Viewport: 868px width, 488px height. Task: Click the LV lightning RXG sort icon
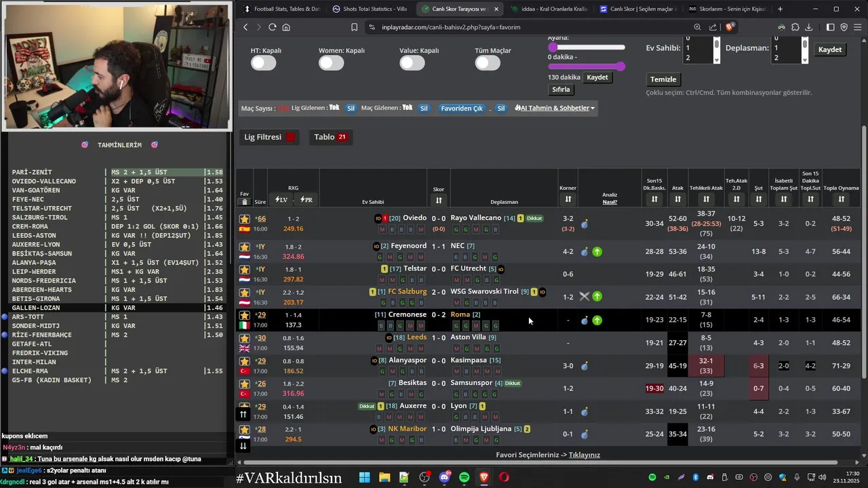[281, 200]
